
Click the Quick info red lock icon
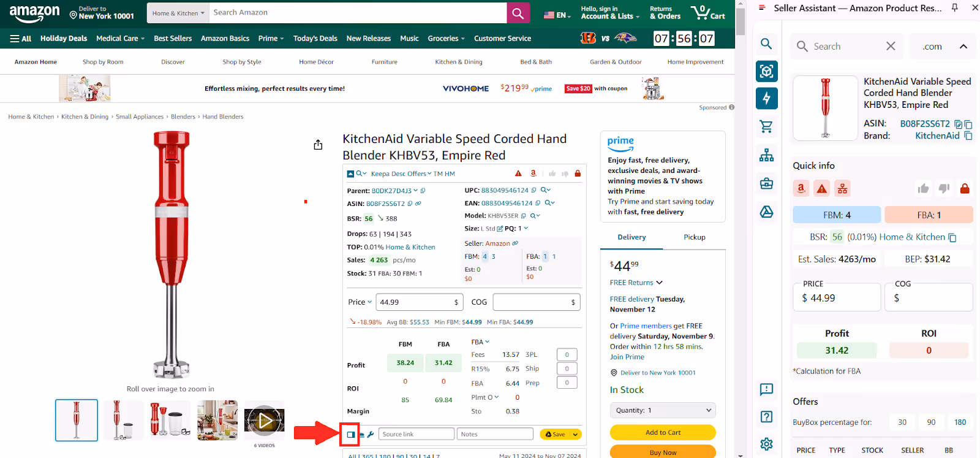coord(965,188)
